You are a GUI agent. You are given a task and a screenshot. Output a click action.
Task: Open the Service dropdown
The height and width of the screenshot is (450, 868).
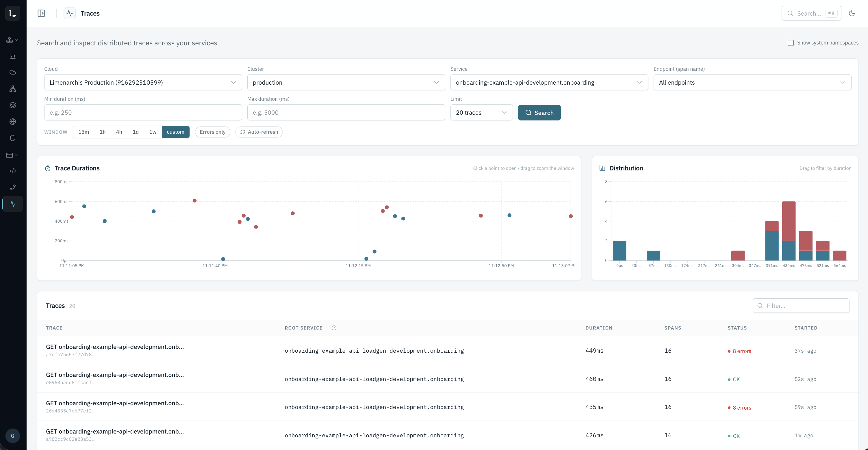(549, 83)
